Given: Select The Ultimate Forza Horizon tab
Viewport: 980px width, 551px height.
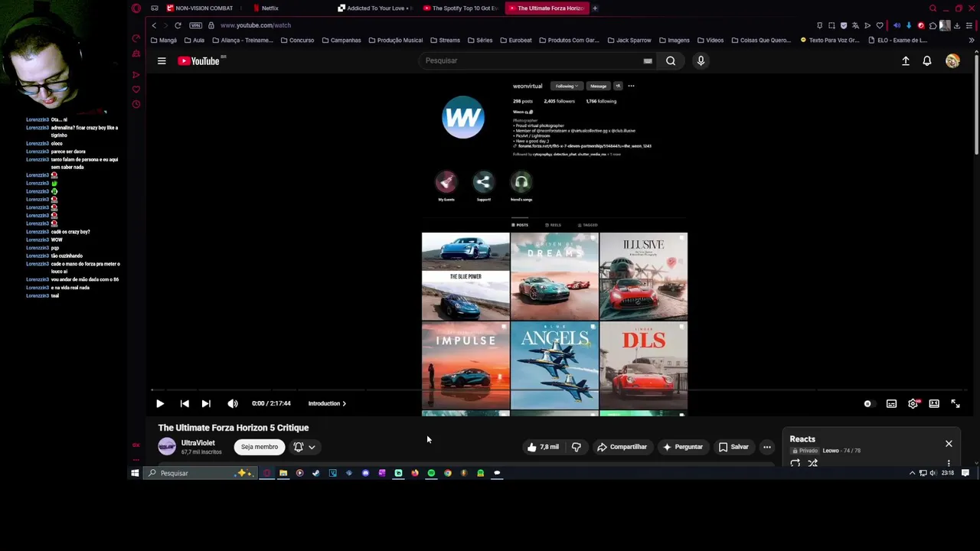Looking at the screenshot, I should click(547, 8).
